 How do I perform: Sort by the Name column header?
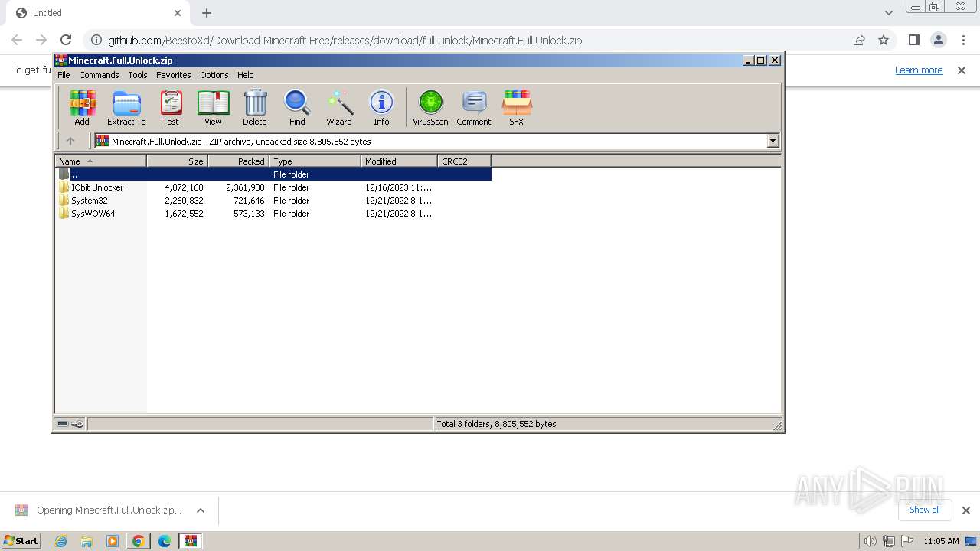(x=100, y=161)
